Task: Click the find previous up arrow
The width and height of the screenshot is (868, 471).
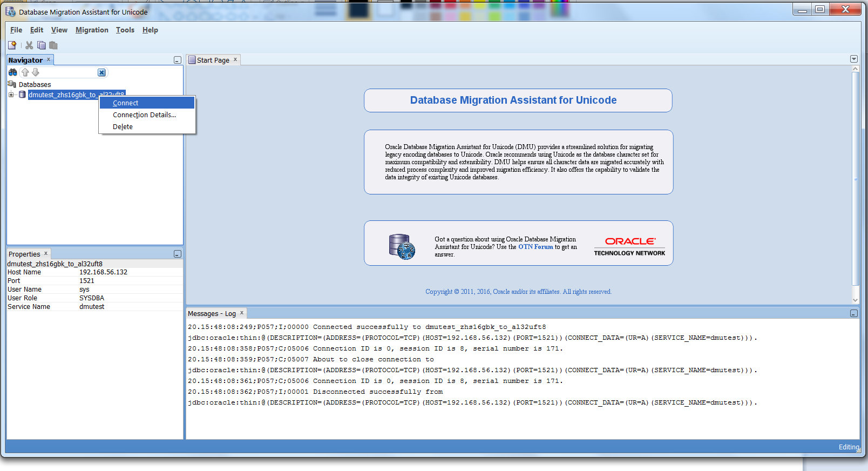Action: tap(25, 72)
